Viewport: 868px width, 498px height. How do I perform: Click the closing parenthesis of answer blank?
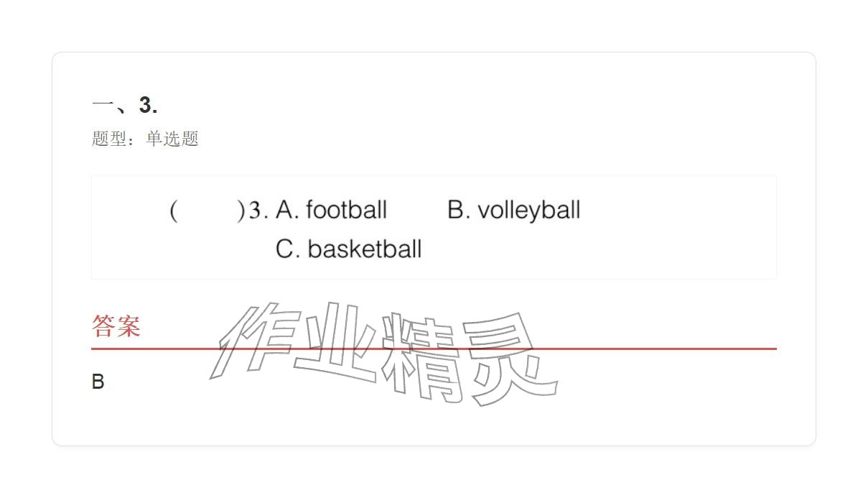[x=241, y=211]
